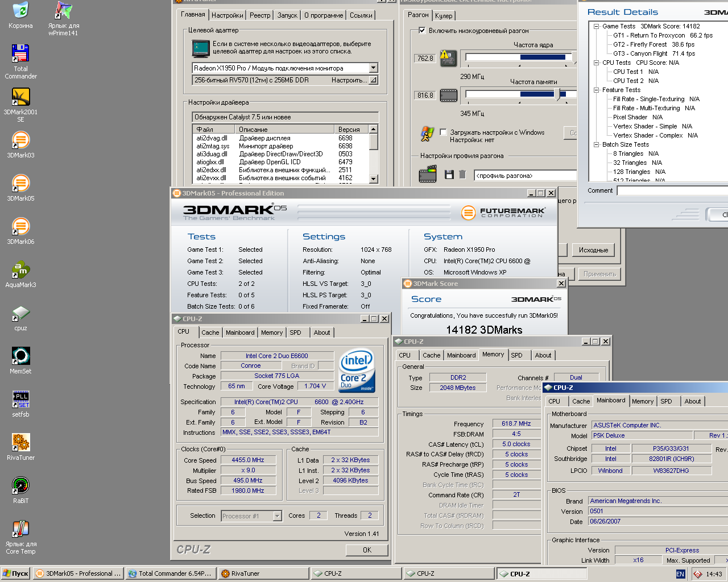The image size is (728, 582).
Task: Click the 'О программе' tab in RivaTuner
Action: pos(324,15)
